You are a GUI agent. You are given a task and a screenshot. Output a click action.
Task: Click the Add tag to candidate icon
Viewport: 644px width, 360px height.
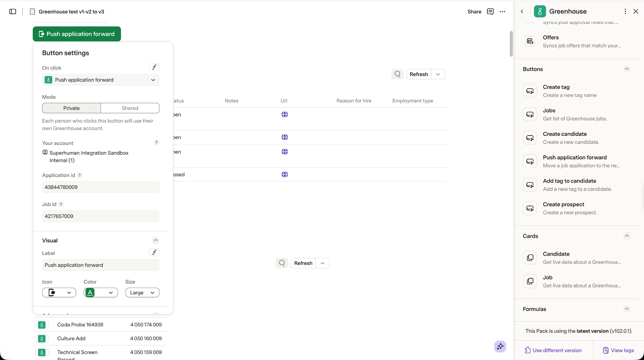[530, 185]
